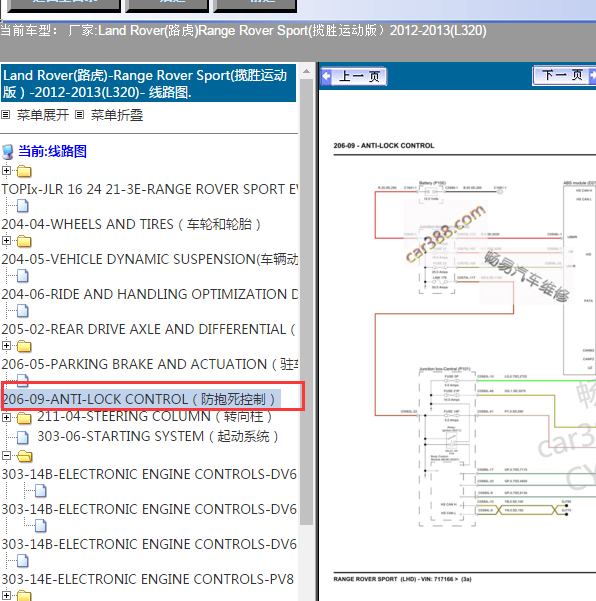Image resolution: width=596 pixels, height=601 pixels.
Task: Click document icon for 205-02-REAR DRIVE AXLE
Action: [x=23, y=311]
